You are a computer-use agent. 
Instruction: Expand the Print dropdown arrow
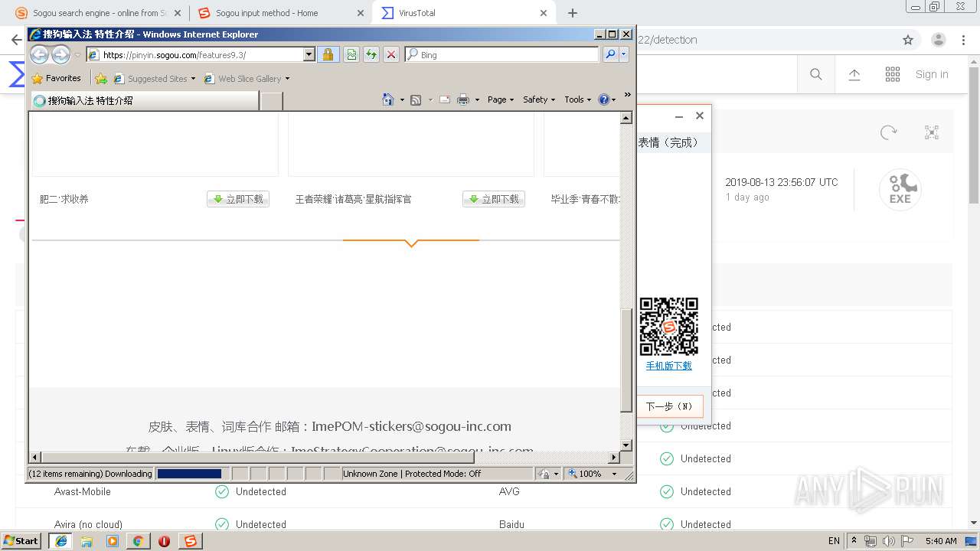pyautogui.click(x=477, y=99)
